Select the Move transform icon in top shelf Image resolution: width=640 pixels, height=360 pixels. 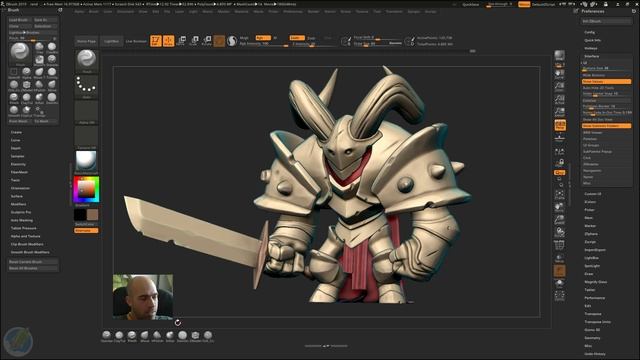click(181, 40)
